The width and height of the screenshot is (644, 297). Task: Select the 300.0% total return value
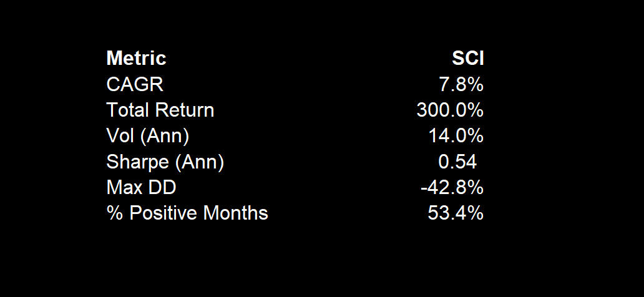click(x=450, y=110)
